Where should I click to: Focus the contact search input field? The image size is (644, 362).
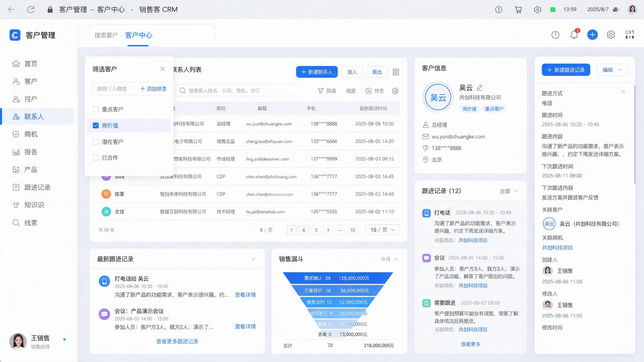tap(238, 90)
